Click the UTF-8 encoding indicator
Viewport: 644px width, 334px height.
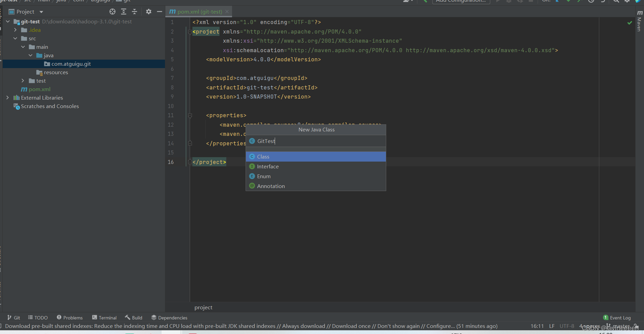coord(567,326)
